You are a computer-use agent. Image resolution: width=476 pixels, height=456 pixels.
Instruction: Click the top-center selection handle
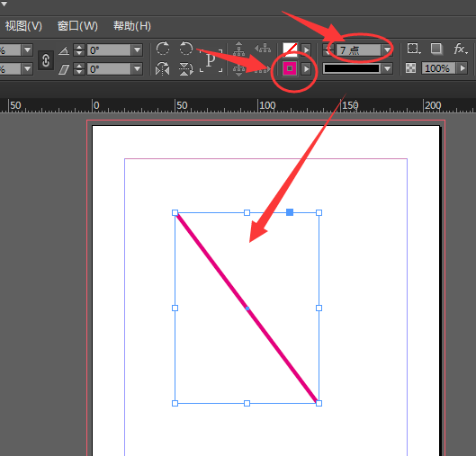247,212
